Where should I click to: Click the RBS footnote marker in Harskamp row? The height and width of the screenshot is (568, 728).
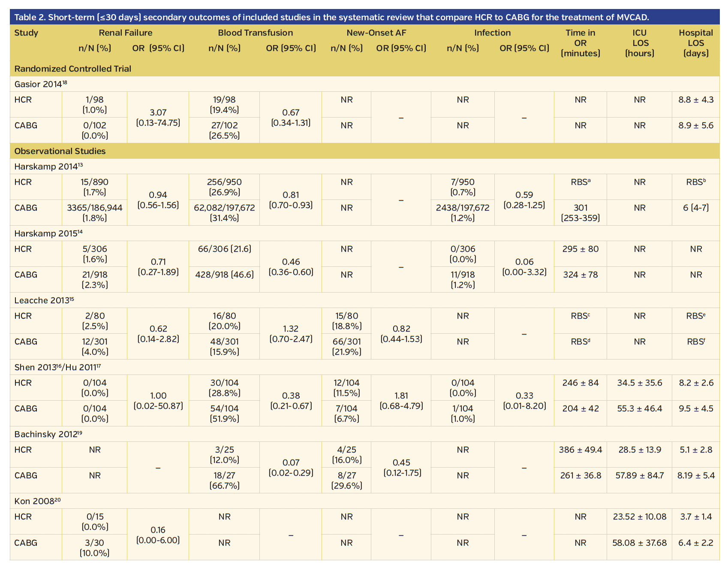pyautogui.click(x=581, y=182)
